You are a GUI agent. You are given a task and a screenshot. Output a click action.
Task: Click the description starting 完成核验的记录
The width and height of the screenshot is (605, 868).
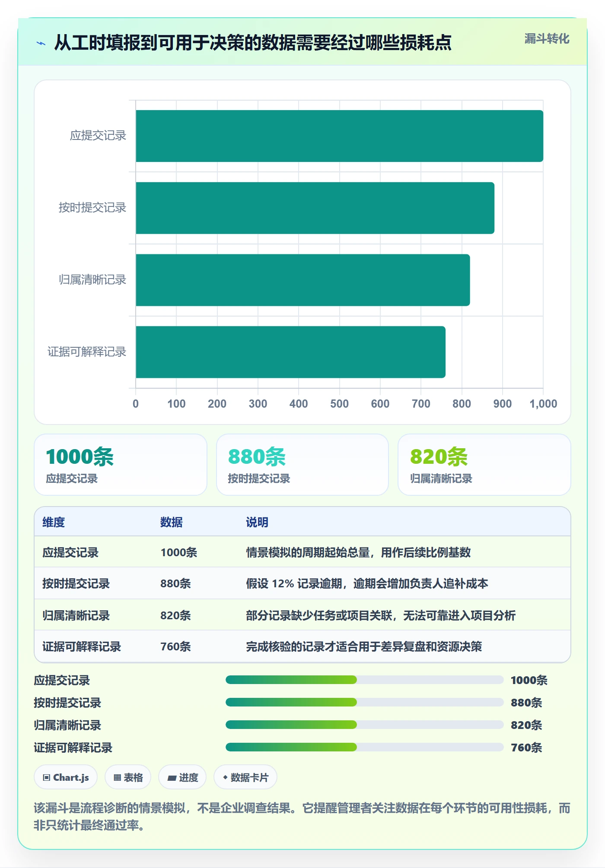364,646
